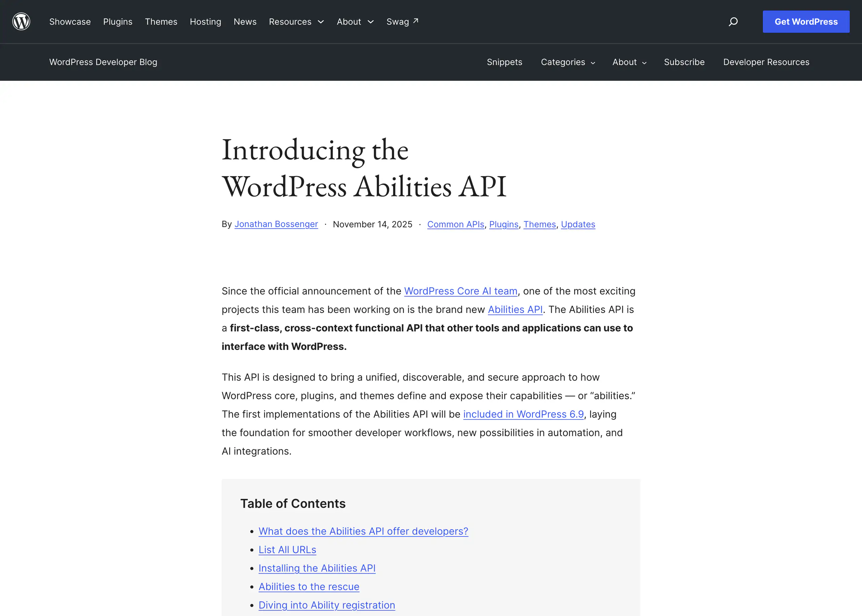This screenshot has width=862, height=616.
Task: Jump to Installing the Abilities API
Action: 317,568
